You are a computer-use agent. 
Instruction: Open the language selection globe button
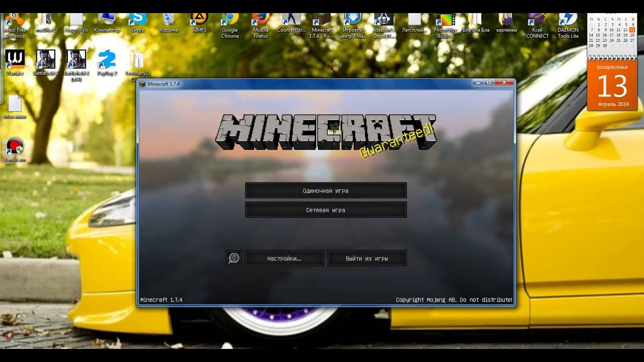click(234, 258)
